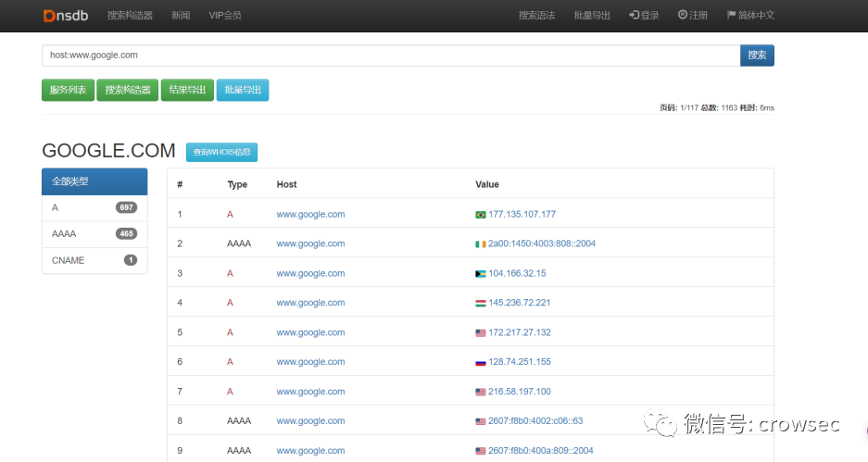Screen dimensions: 868x462
Task: Select the flag icon beside 128.74.251.155
Action: pyautogui.click(x=481, y=362)
